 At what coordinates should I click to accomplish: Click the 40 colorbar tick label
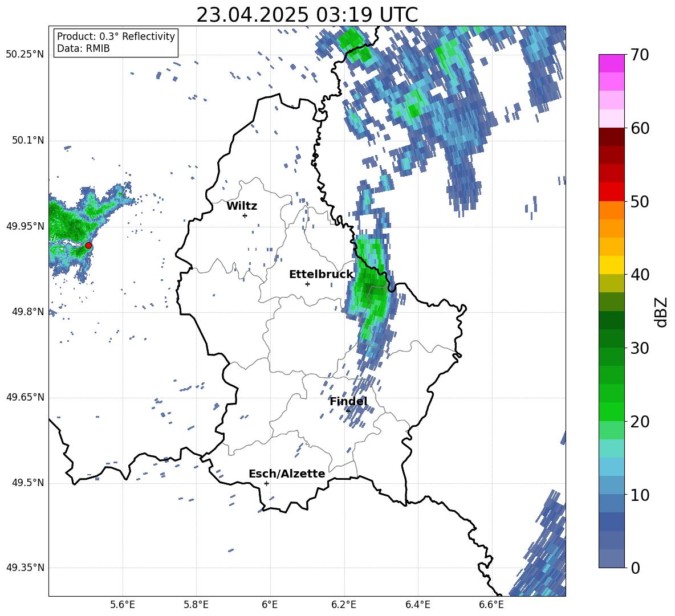tap(640, 275)
